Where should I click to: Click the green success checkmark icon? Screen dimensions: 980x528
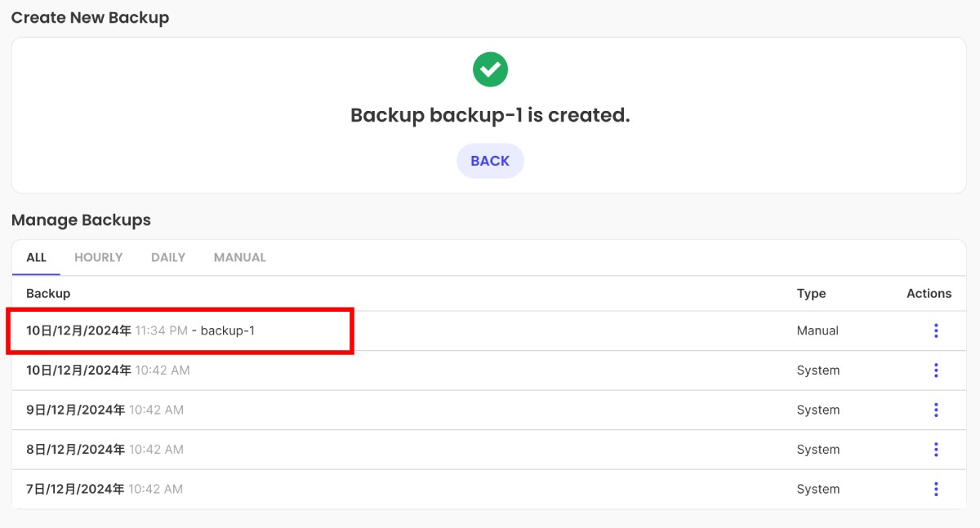coord(490,69)
